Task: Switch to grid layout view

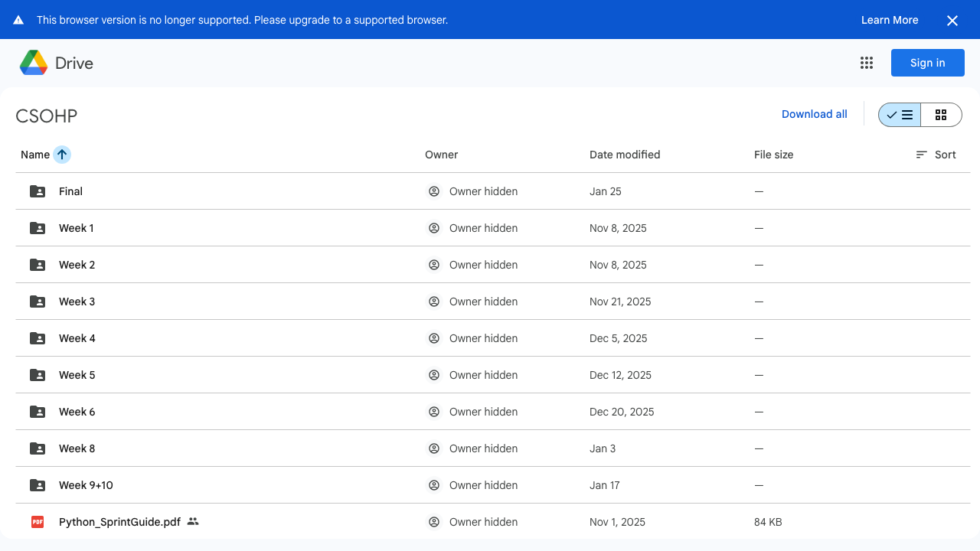Action: click(x=941, y=115)
